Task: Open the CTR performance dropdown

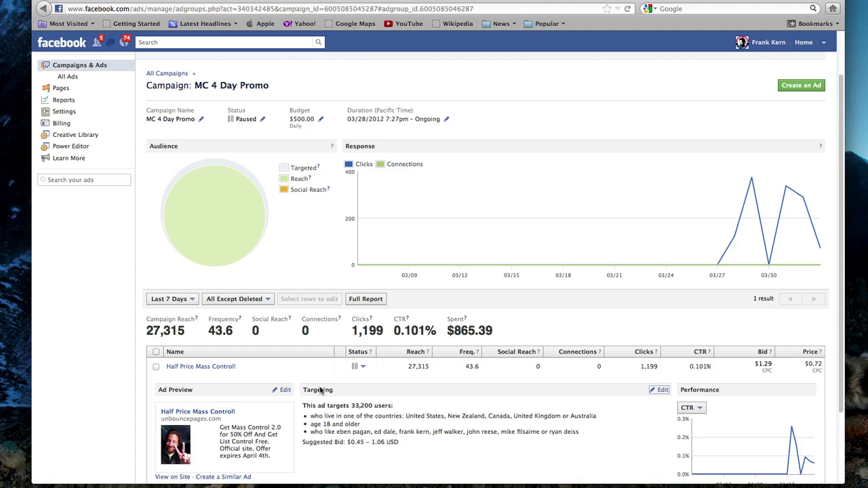Action: point(692,407)
